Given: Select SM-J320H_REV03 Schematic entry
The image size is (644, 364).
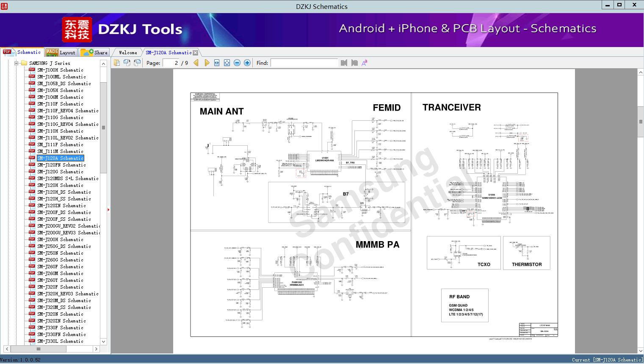Looking at the screenshot, I should point(68,294).
